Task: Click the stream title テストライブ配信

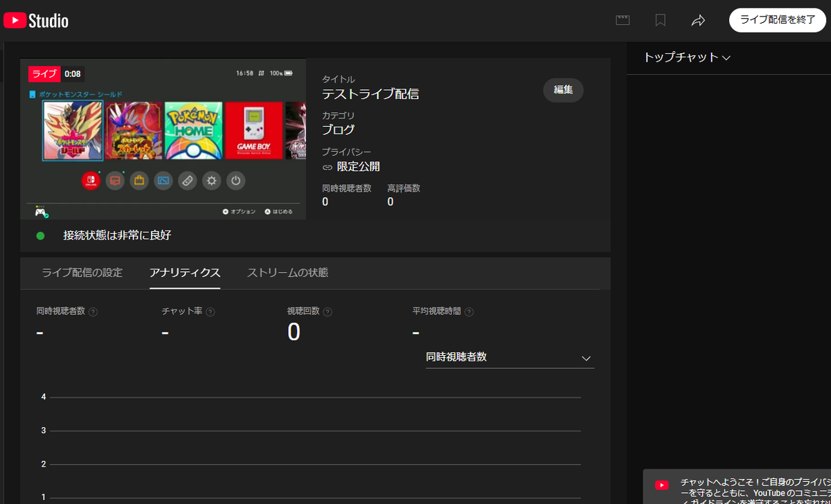Action: [370, 94]
